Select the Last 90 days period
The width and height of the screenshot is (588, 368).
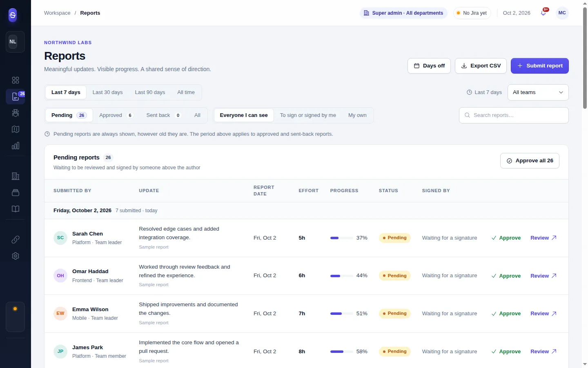coord(150,92)
